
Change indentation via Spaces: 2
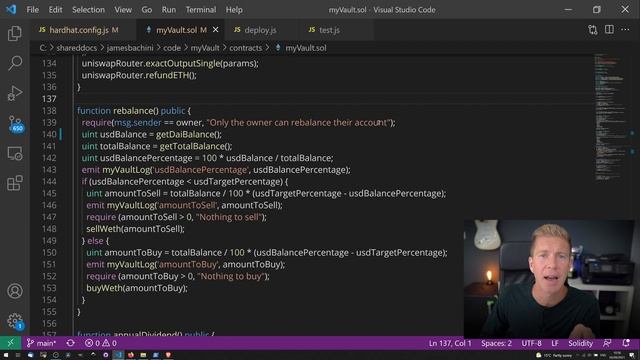coord(496,343)
